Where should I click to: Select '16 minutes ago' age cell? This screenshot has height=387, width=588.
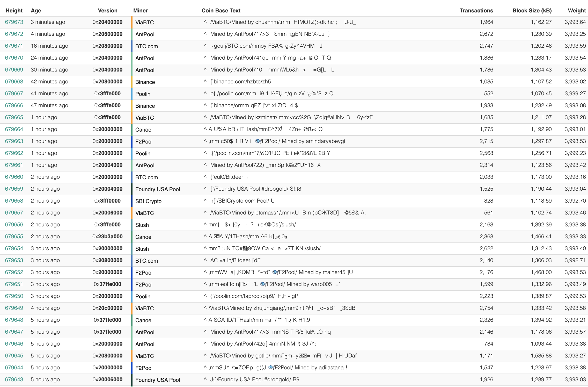(49, 46)
